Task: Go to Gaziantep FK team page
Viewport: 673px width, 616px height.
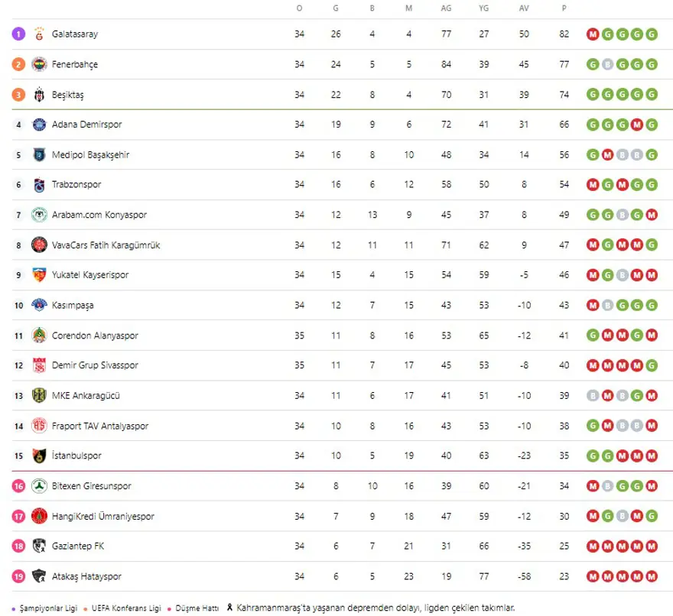Action: [x=78, y=546]
